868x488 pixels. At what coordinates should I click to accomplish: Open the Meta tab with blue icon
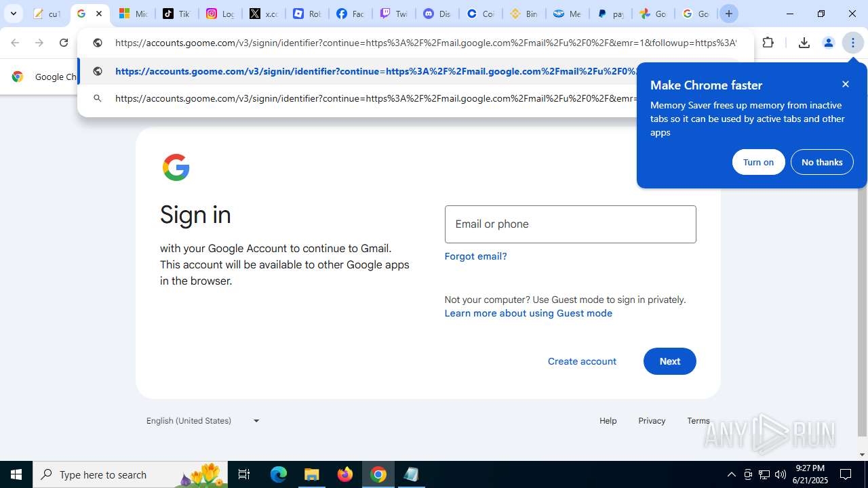click(x=567, y=14)
